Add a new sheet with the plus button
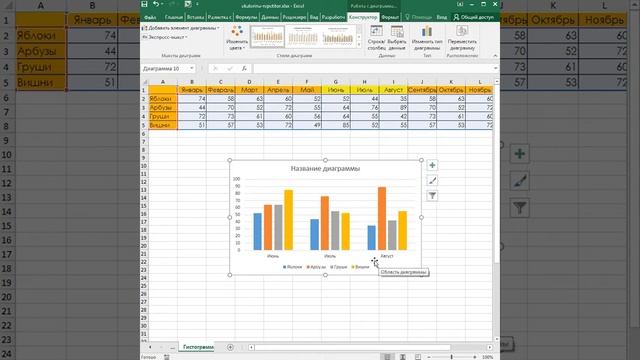640x360 pixels. (x=230, y=347)
